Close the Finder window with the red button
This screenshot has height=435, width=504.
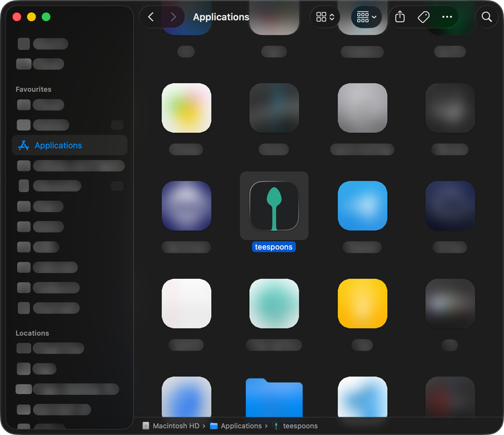[17, 17]
